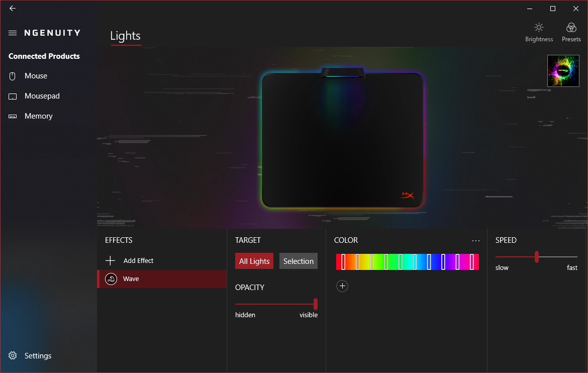Viewport: 588px width, 373px height.
Task: Click the Wave effect circular icon
Action: (x=111, y=279)
